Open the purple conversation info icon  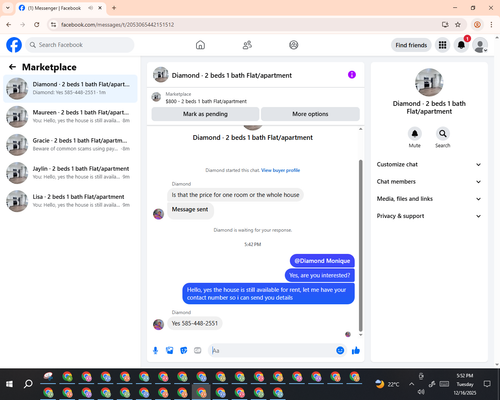352,75
